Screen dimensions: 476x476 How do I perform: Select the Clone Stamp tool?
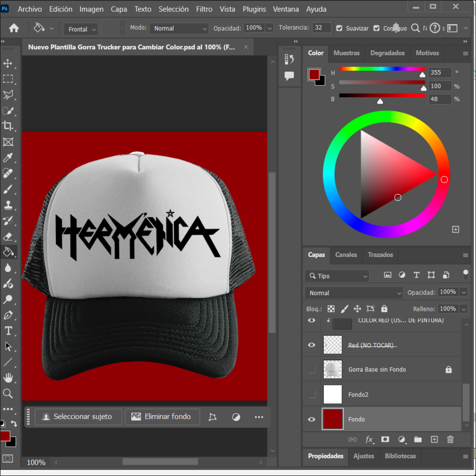[8, 205]
